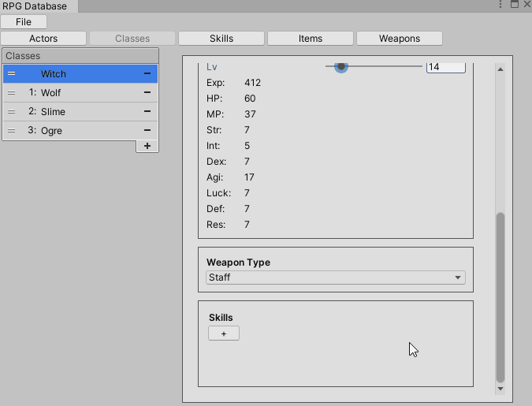Screen dimensions: 532x406
Task: Switch to the Skills tab
Action: click(x=221, y=38)
